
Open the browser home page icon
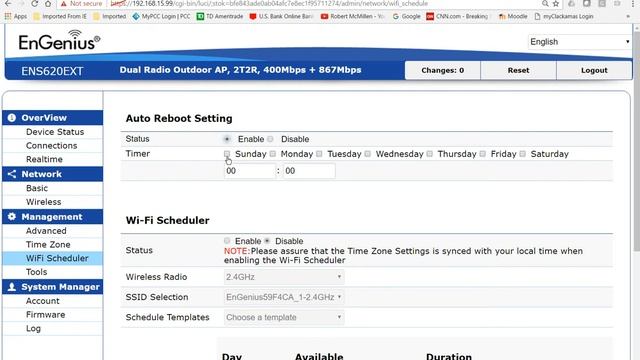(x=48, y=4)
